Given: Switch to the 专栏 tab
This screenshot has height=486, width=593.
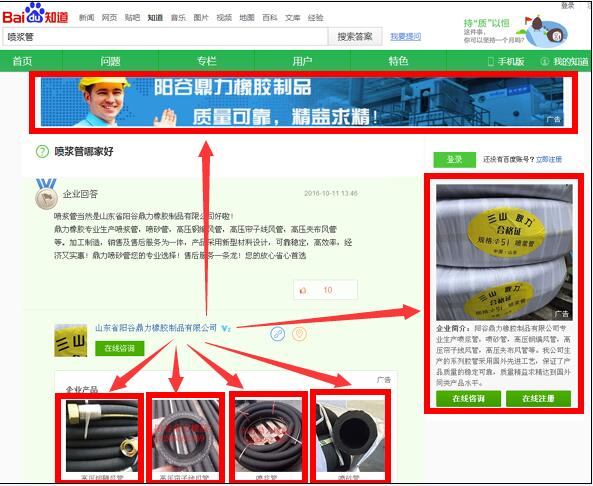Looking at the screenshot, I should (x=206, y=61).
